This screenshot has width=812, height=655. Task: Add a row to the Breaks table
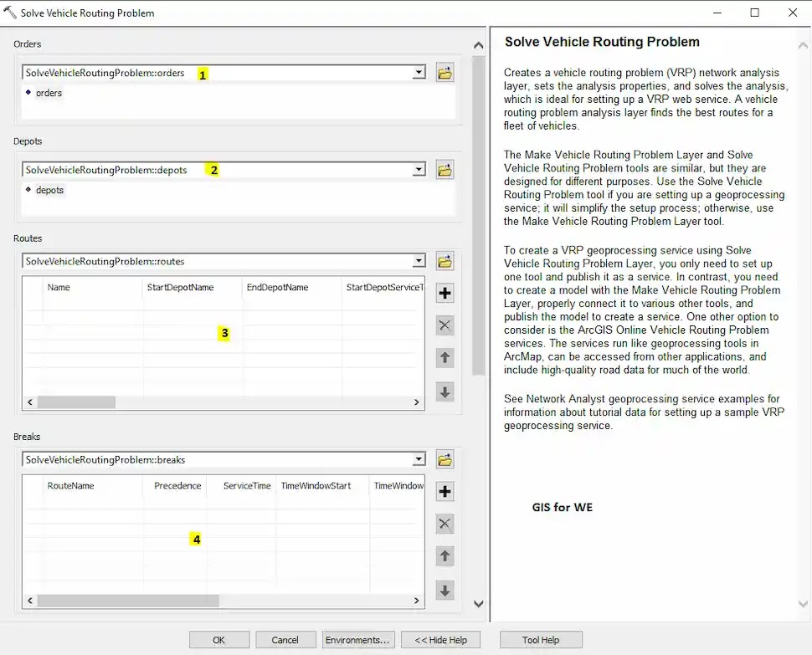[x=445, y=492]
